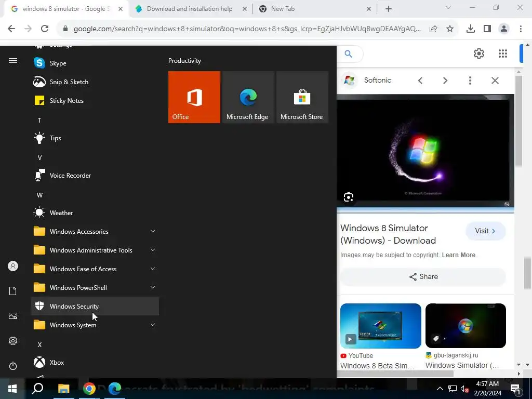Share this page from address bar
The image size is (532, 399).
tap(433, 29)
